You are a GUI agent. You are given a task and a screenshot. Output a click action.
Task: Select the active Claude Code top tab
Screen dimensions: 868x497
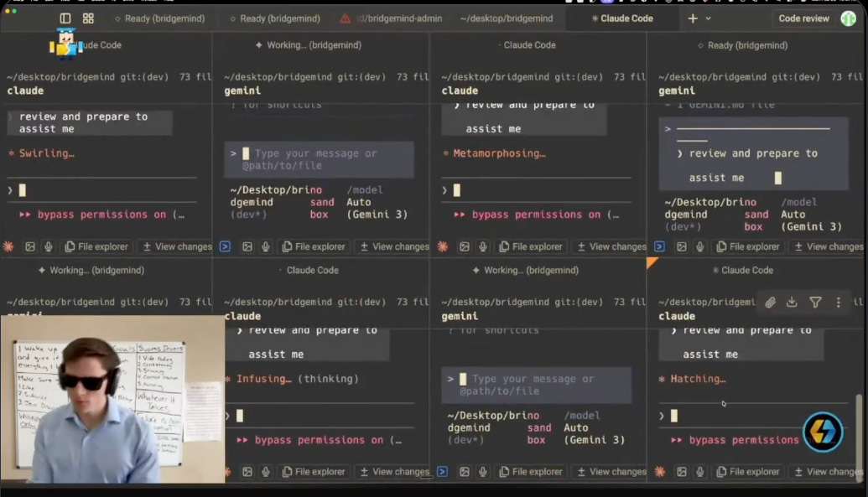coord(621,18)
